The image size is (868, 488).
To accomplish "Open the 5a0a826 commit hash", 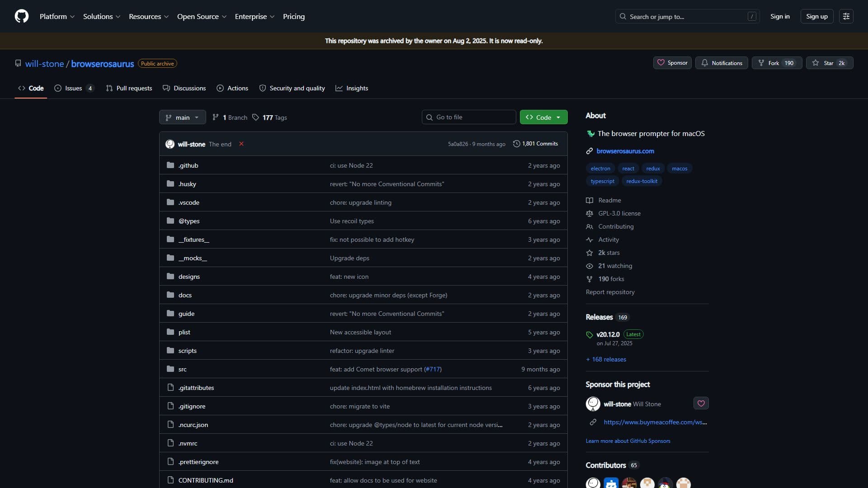I will pos(458,144).
